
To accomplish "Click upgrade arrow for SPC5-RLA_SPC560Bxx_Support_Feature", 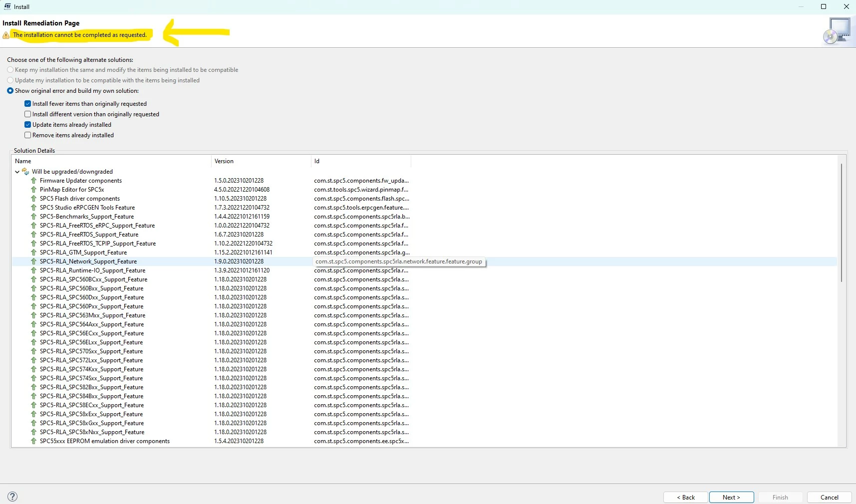I will (x=34, y=288).
